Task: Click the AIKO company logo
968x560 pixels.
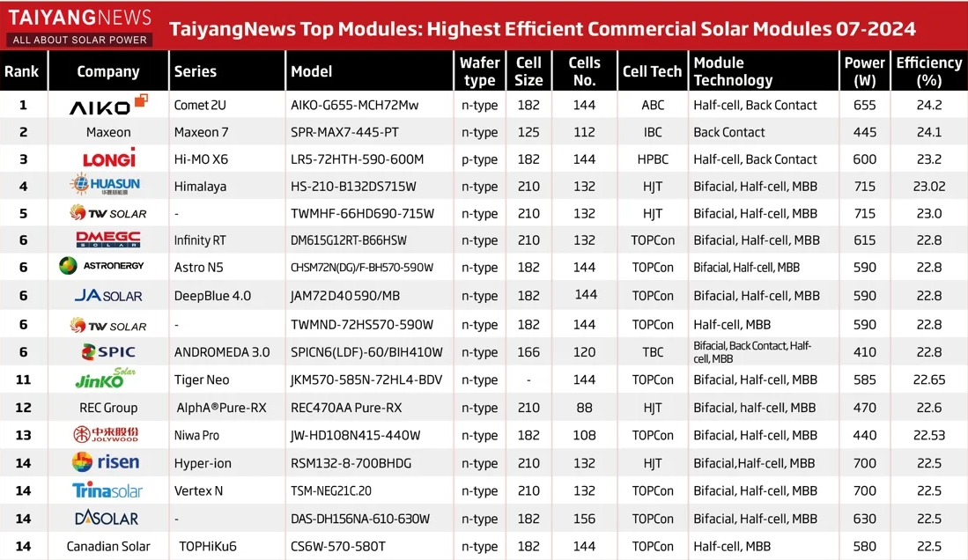Action: point(108,105)
